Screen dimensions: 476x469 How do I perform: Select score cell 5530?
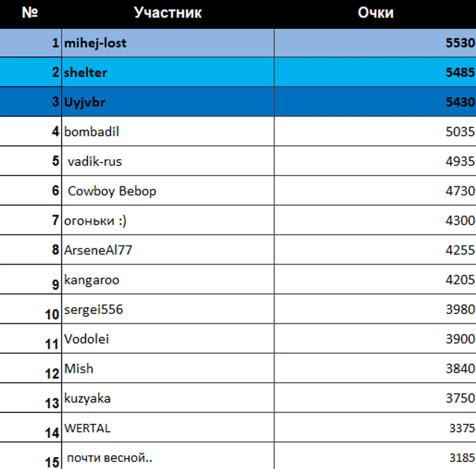pos(460,43)
